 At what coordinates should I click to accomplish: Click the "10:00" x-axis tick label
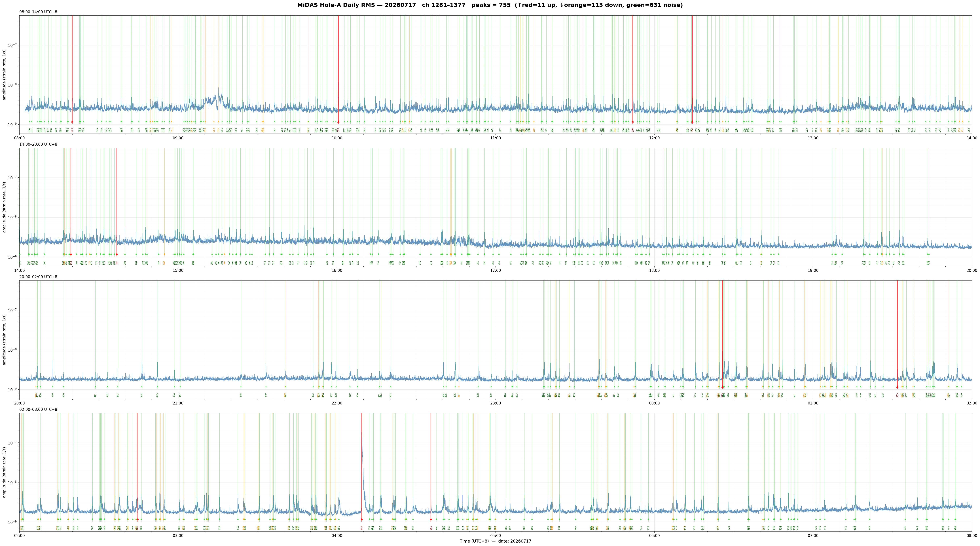337,138
